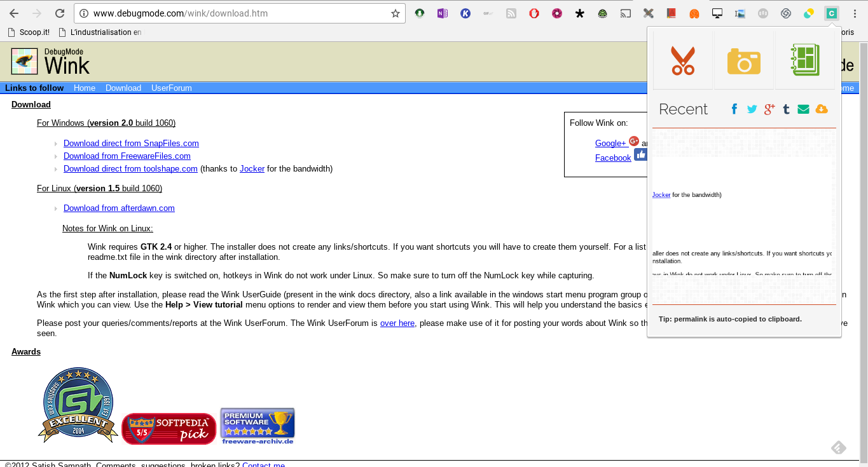Screen dimensions: 868x467
Task: Send the recent clip by email icon
Action: pos(803,109)
